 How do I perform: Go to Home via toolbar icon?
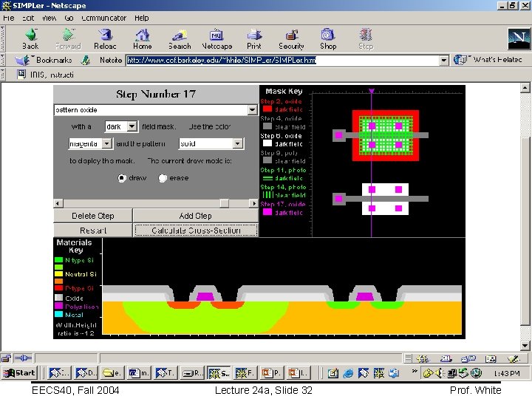(x=142, y=35)
